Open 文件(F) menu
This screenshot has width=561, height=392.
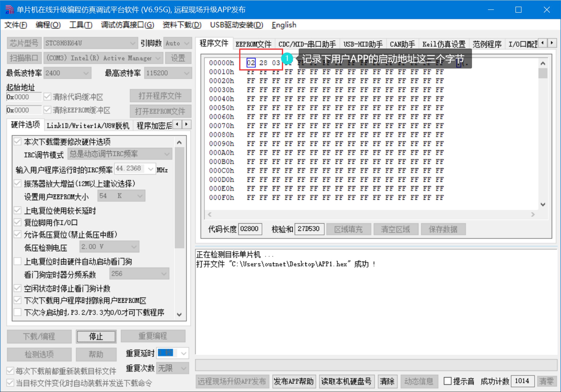click(16, 25)
